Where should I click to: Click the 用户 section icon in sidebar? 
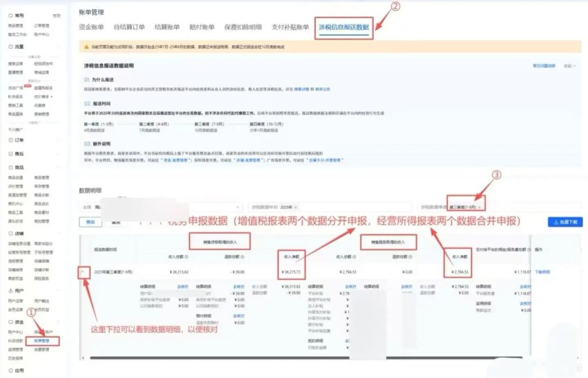(x=10, y=290)
